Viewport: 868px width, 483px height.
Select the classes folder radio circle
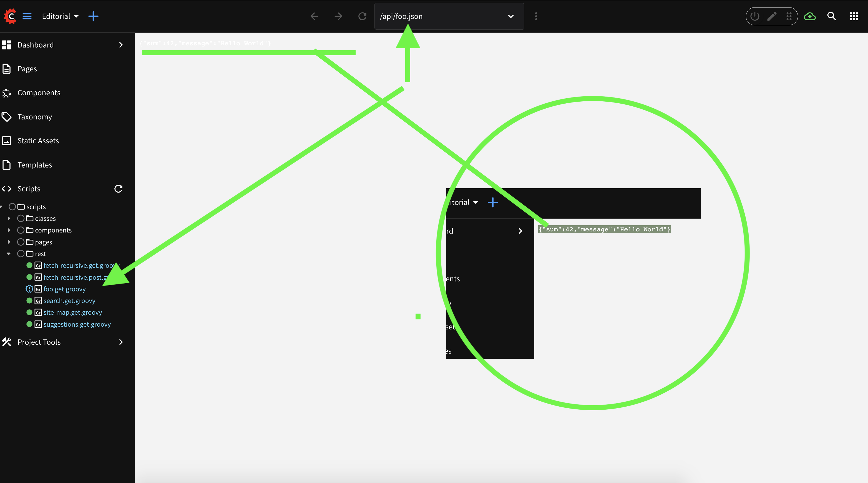(21, 218)
